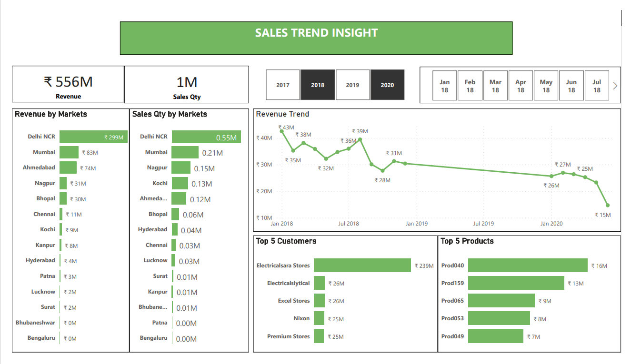Deselect the 2018 year slicer
Image resolution: width=631 pixels, height=364 pixels.
click(x=318, y=85)
